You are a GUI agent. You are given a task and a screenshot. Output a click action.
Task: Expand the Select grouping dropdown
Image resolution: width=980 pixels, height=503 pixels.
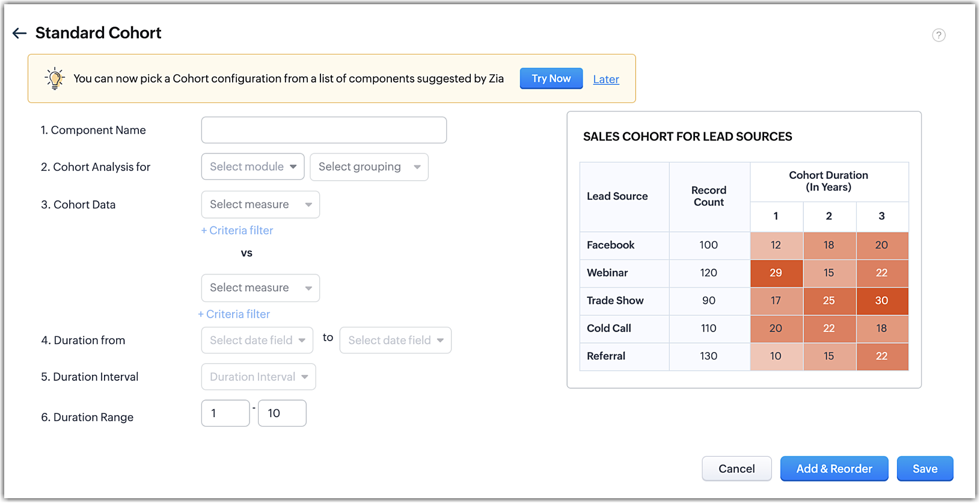click(x=369, y=167)
